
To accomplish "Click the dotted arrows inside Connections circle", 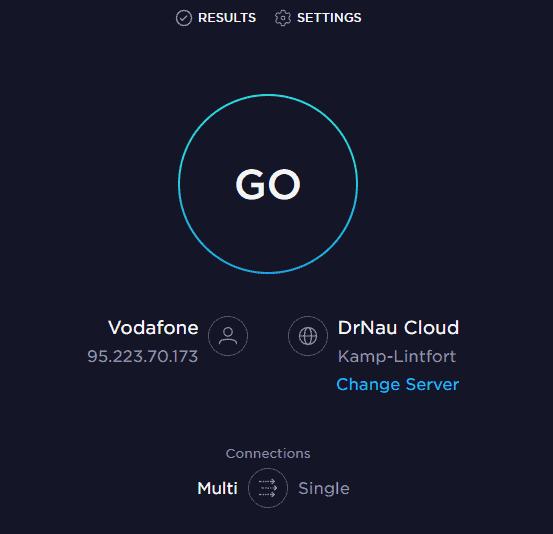I will [x=268, y=488].
